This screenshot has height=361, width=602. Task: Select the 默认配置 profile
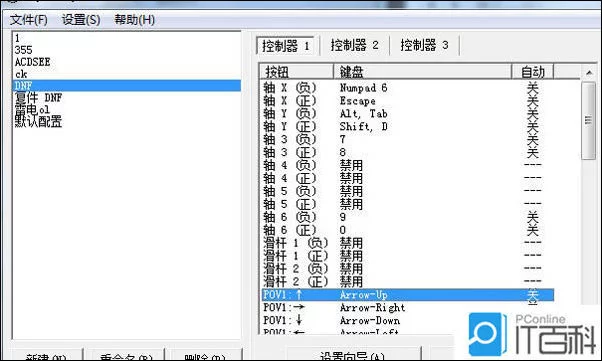point(127,122)
